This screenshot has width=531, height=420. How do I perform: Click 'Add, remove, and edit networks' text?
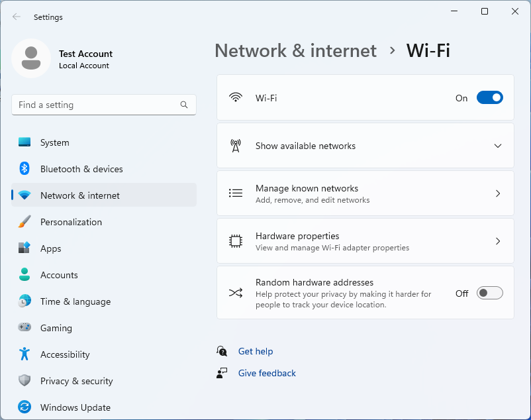313,200
